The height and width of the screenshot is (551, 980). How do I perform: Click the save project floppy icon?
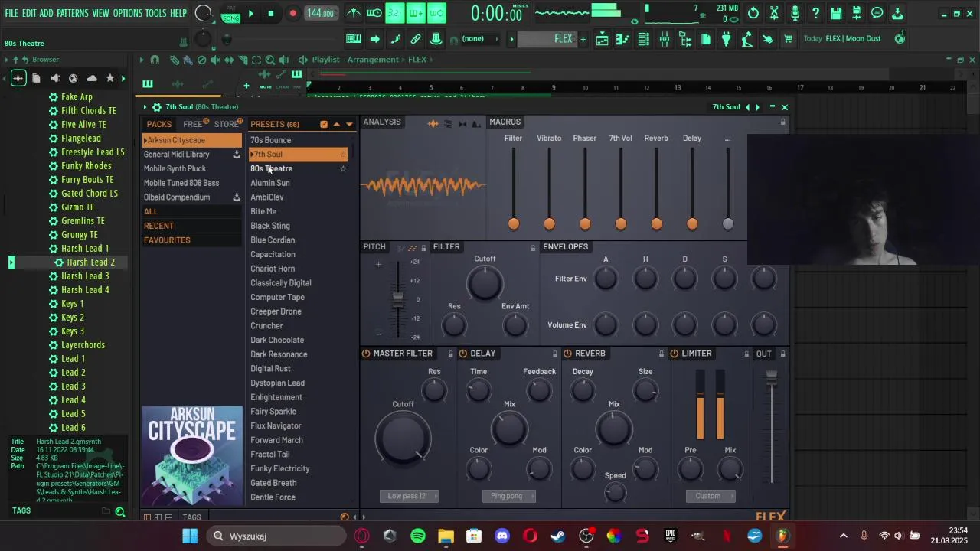(x=836, y=13)
